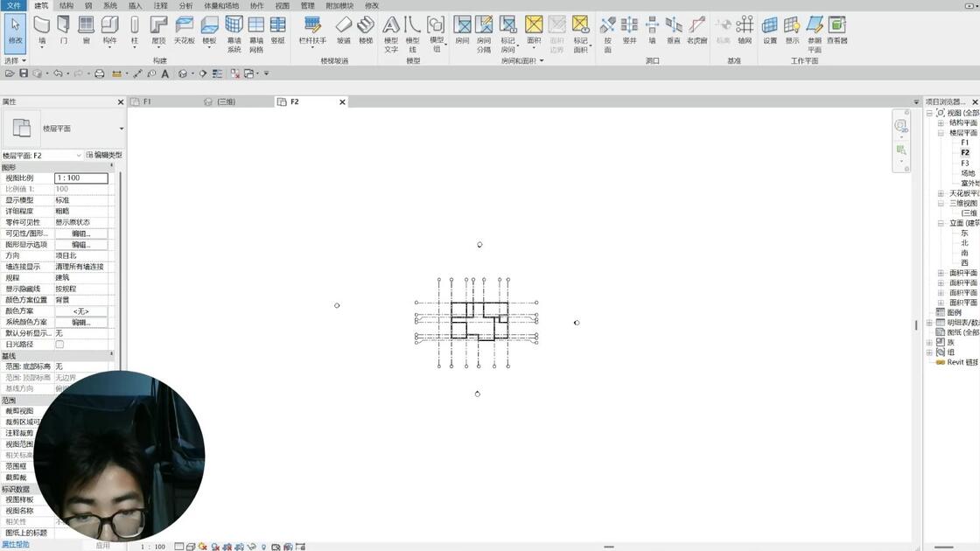Select the 墙 (Wall) tool
980x551 pixels.
click(x=42, y=31)
